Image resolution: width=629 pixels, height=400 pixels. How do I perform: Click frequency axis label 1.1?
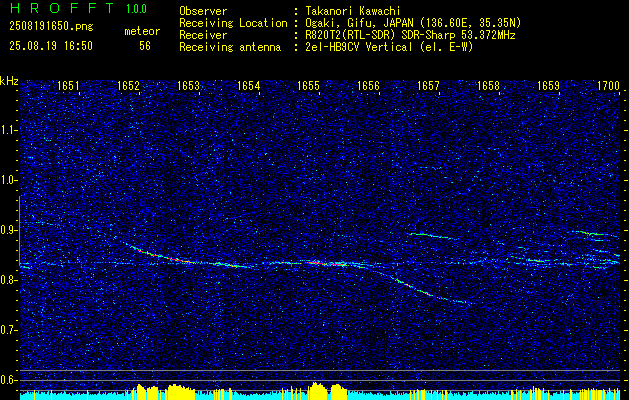click(8, 130)
